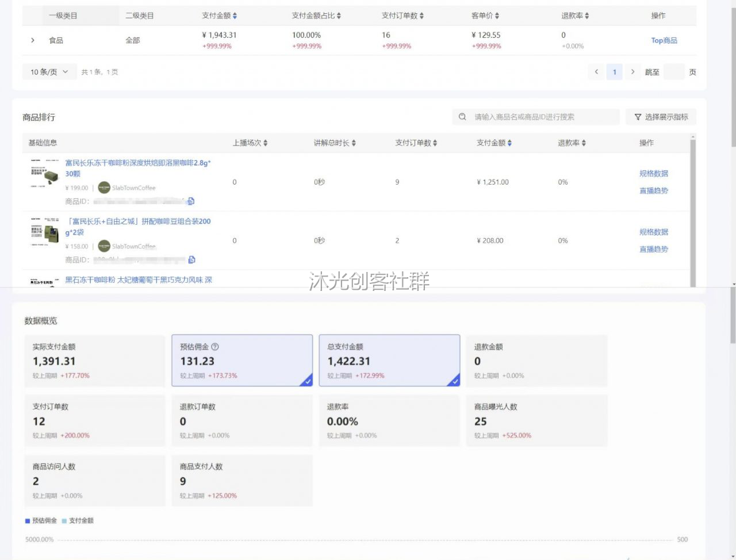Copy product ID of 富民长乐冻干咖啡粉
This screenshot has width=736, height=560.
click(191, 201)
